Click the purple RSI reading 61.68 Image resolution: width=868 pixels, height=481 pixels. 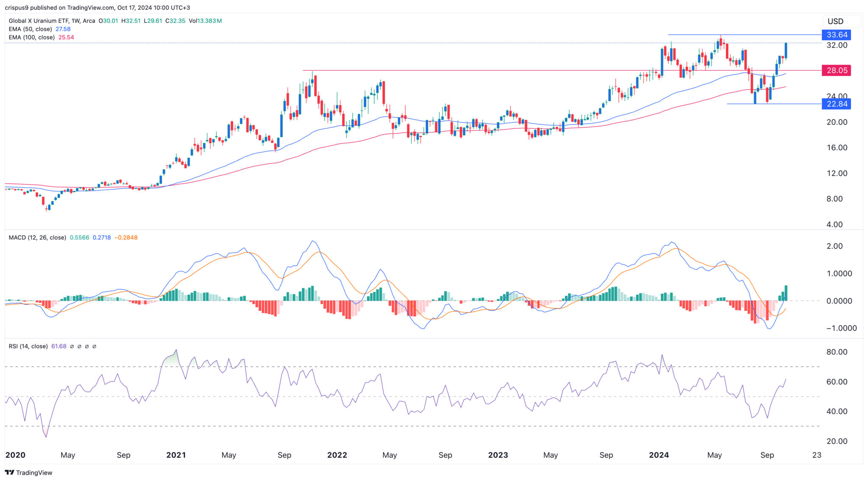tap(58, 346)
